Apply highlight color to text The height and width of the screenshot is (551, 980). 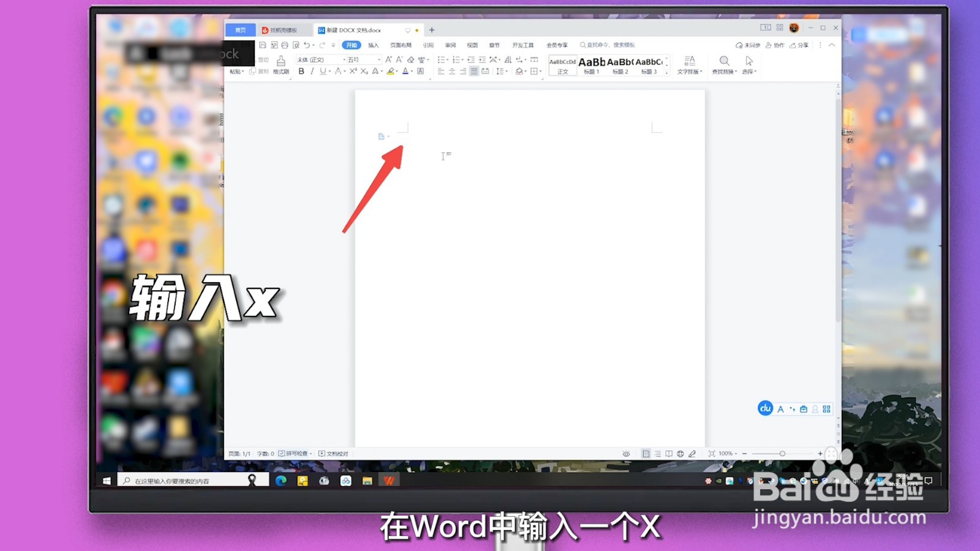point(392,71)
